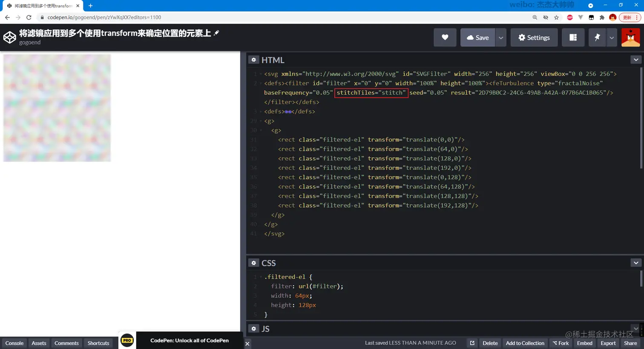Image resolution: width=644 pixels, height=349 pixels.
Task: Open pen in new window icon
Action: [x=472, y=343]
